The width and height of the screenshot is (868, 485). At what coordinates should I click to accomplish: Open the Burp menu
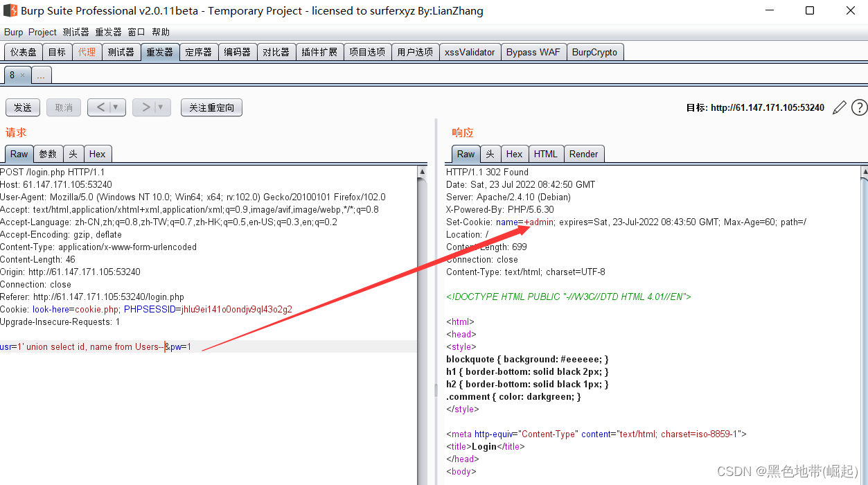click(x=13, y=32)
